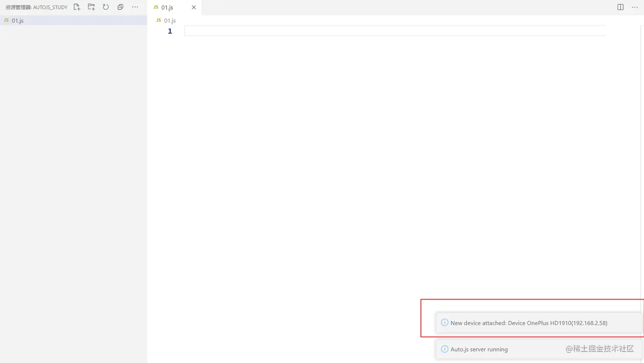
Task: Click the New File icon in explorer
Action: pyautogui.click(x=77, y=7)
